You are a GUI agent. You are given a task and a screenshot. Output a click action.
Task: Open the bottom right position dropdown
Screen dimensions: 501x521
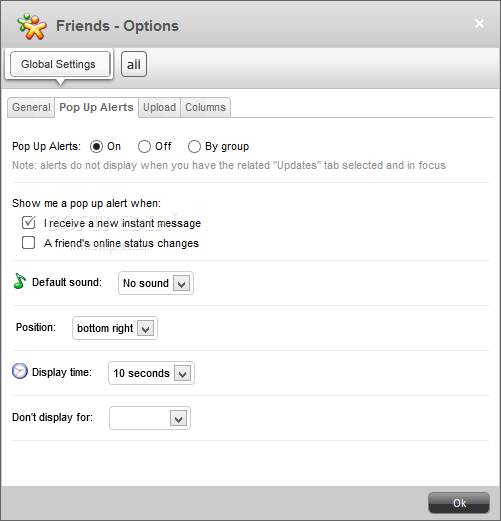tap(115, 328)
